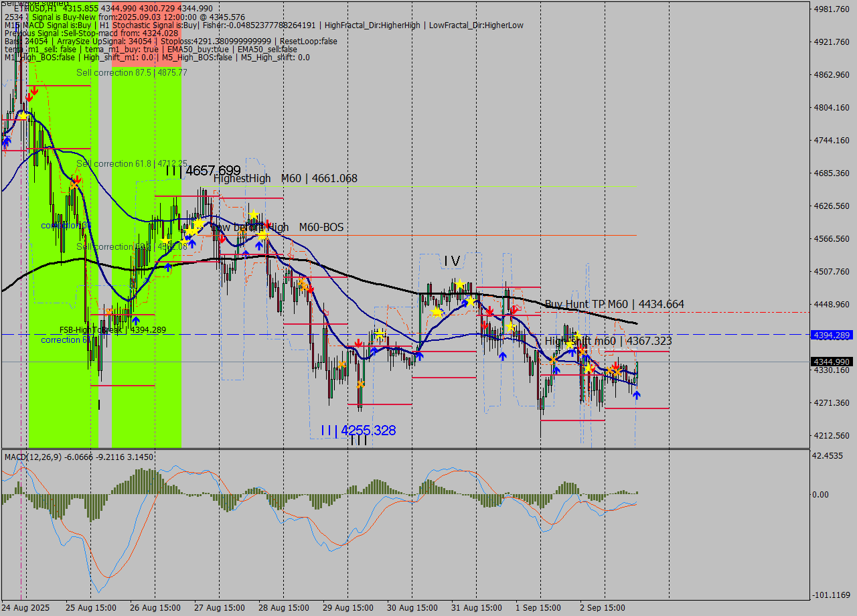Click the 'Low before High M60-BOS' label
Image resolution: width=857 pixels, height=616 pixels.
tap(277, 227)
